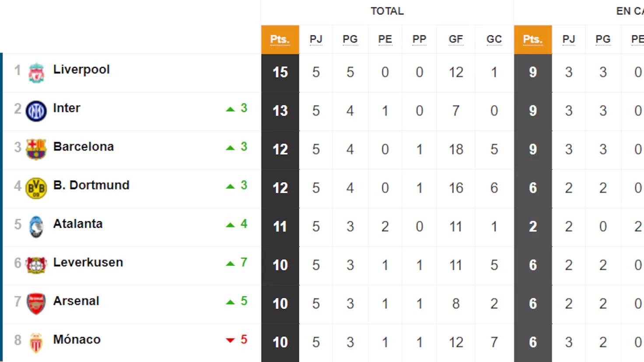The width and height of the screenshot is (644, 362).
Task: Sort TOTAL table by GC column
Action: (x=494, y=39)
